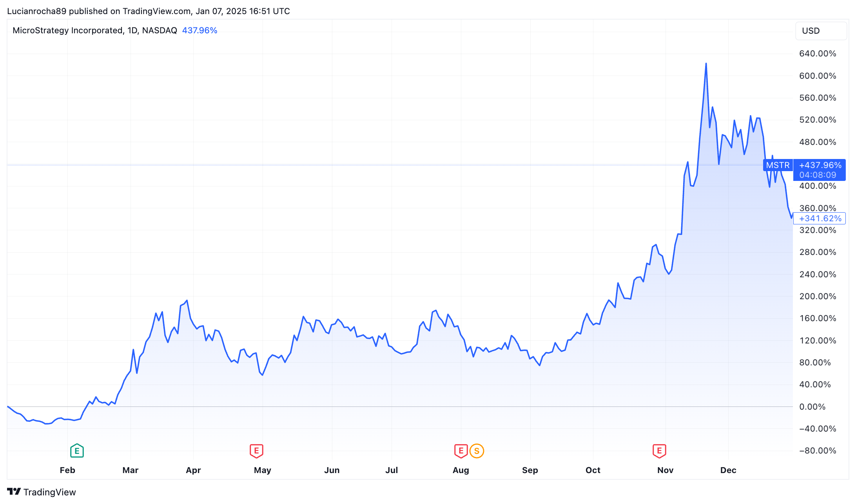Click the +437.96% current value label
This screenshot has height=504, width=856.
(x=820, y=165)
